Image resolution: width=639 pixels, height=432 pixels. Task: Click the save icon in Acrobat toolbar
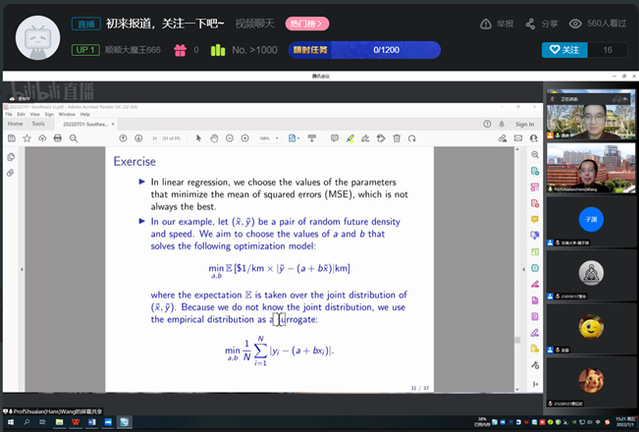pos(13,138)
